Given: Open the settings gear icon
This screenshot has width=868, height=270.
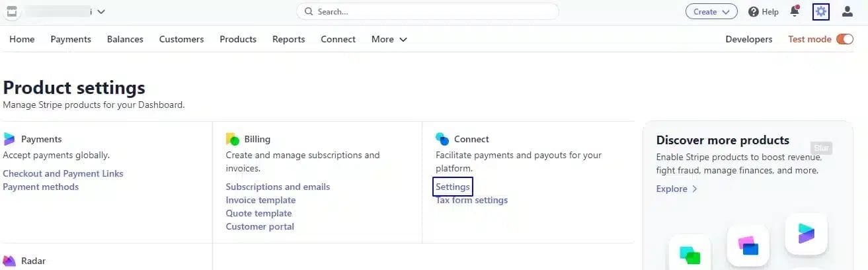Looking at the screenshot, I should (820, 11).
